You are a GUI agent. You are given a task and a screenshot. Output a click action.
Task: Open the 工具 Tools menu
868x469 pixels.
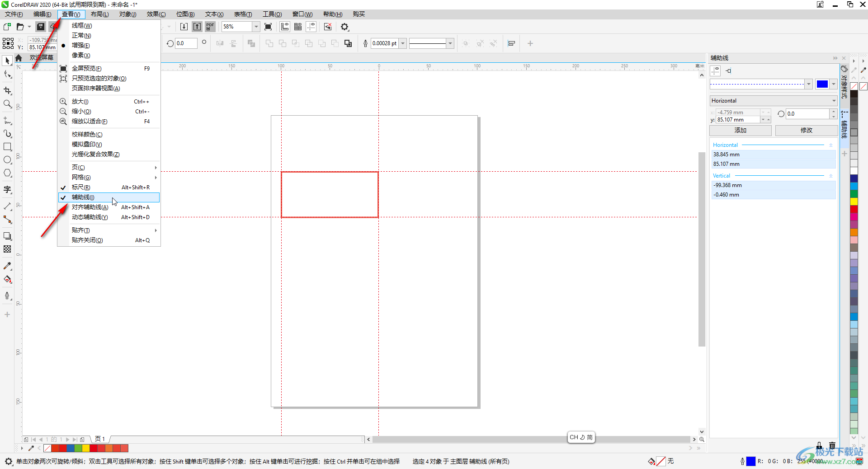(272, 14)
